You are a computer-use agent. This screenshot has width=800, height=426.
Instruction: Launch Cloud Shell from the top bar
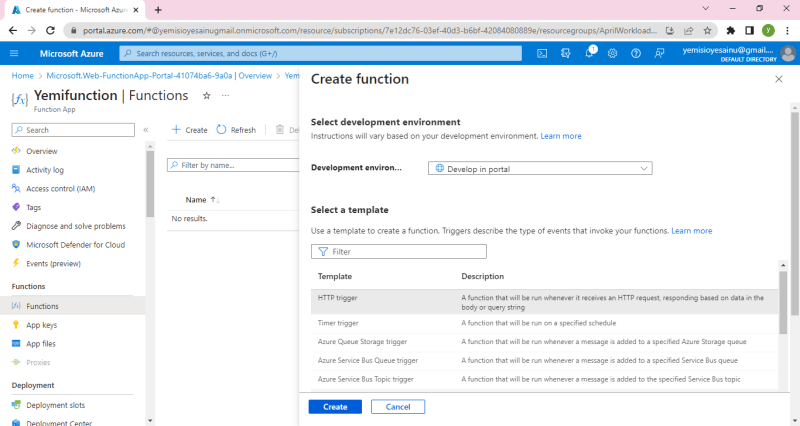pyautogui.click(x=542, y=53)
